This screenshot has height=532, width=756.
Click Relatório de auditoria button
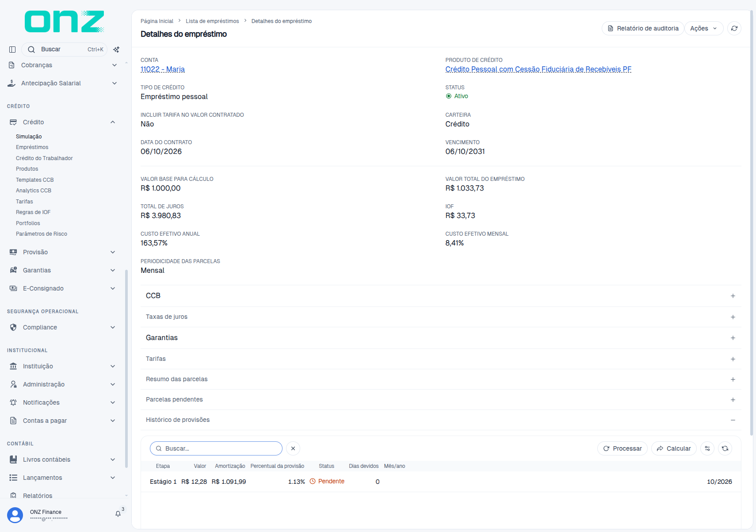tap(643, 28)
